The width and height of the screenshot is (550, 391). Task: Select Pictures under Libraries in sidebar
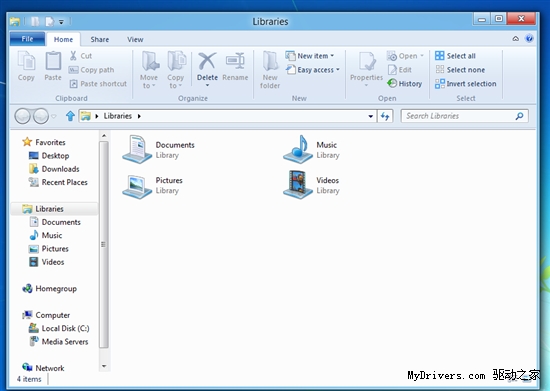point(48,249)
